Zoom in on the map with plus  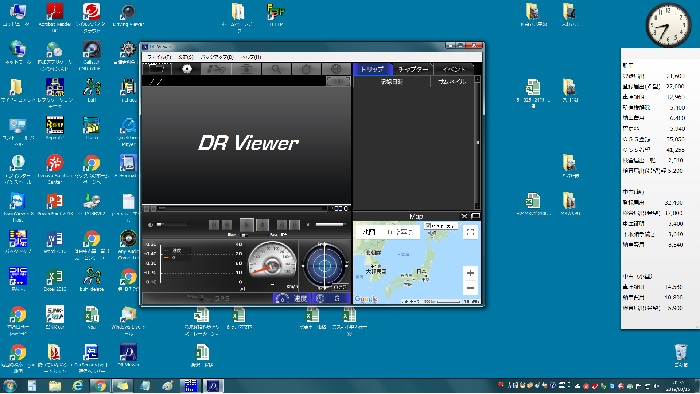(x=470, y=273)
